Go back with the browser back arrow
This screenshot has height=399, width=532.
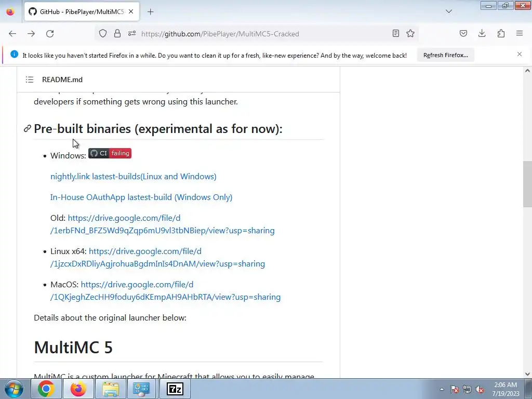tap(12, 34)
